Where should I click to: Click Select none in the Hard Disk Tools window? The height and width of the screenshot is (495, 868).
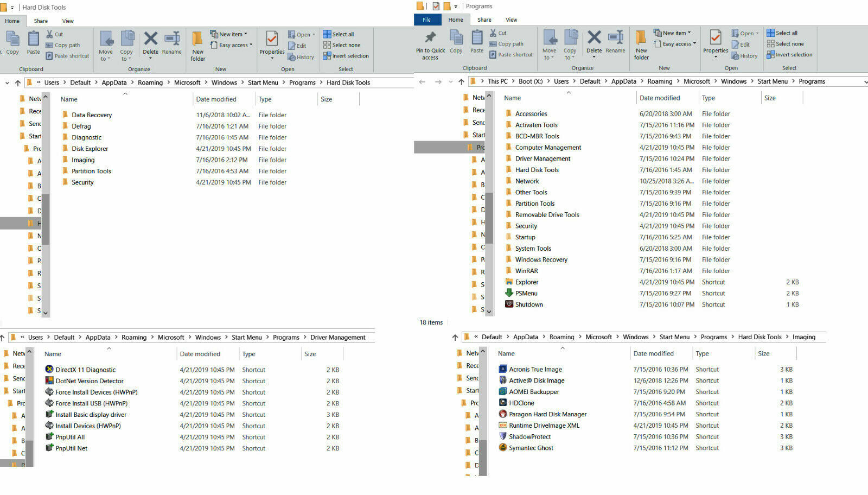click(x=342, y=45)
